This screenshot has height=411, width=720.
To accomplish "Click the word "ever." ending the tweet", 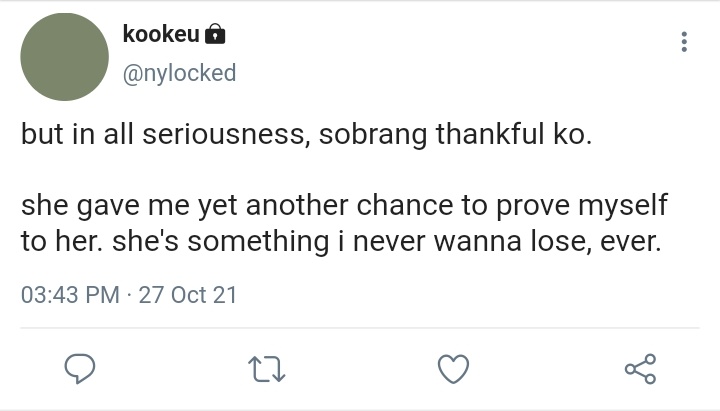I will 631,242.
